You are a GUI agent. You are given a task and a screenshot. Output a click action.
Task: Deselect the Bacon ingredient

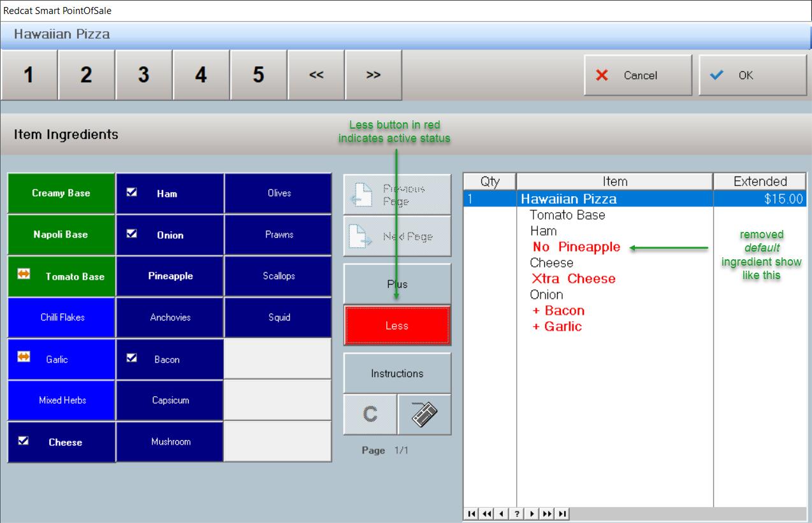point(170,359)
